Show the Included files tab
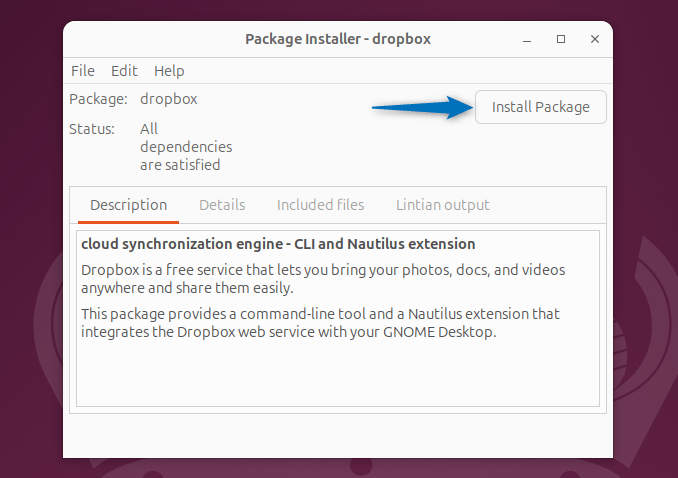This screenshot has height=478, width=678. pyautogui.click(x=320, y=205)
